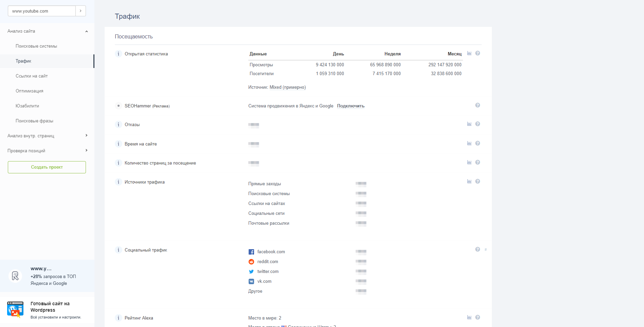Click the facebook.com logo icon
Viewport: 644px width, 327px height.
[251, 252]
